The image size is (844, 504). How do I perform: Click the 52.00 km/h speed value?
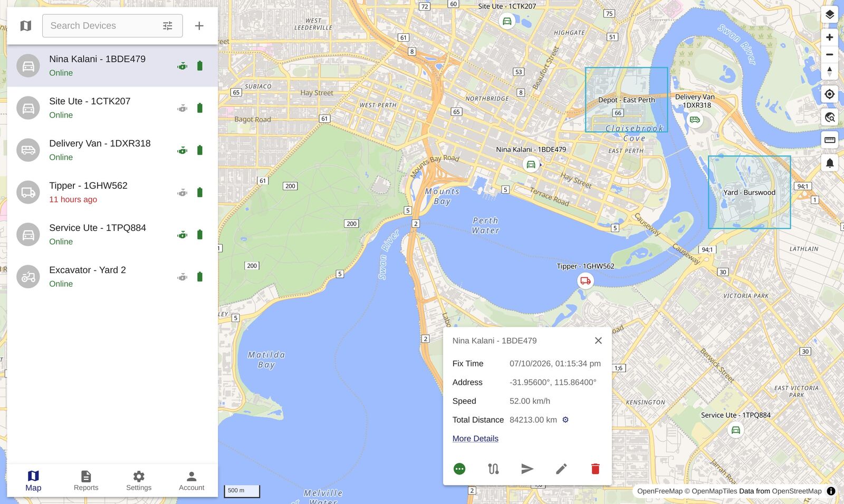pos(530,401)
